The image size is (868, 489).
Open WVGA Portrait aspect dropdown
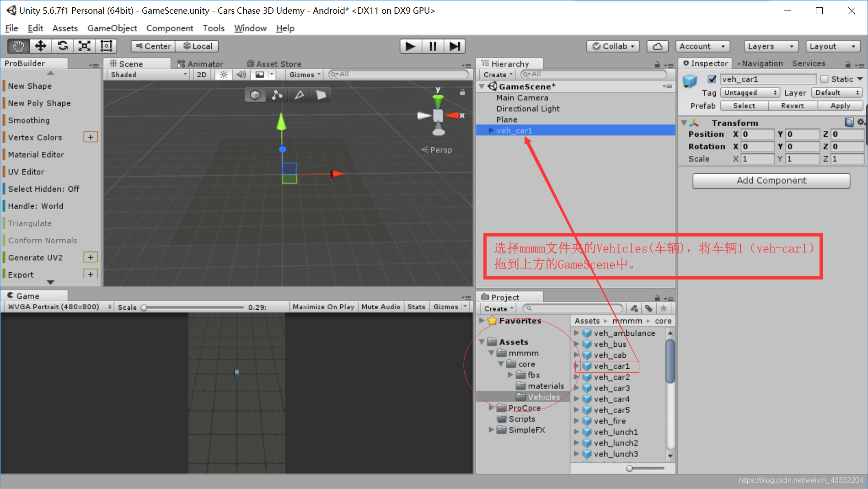pos(59,306)
